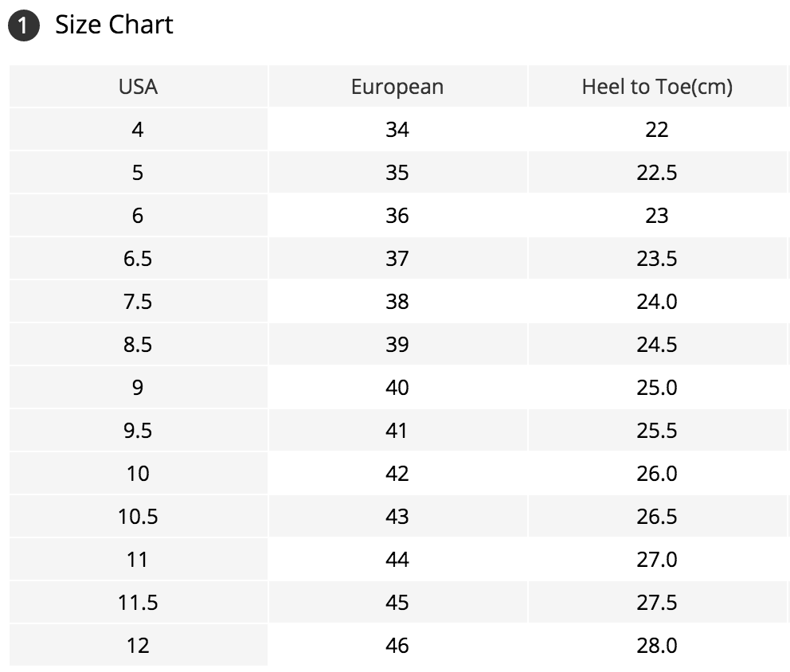Select USA size 10.5 cell

[x=138, y=516]
